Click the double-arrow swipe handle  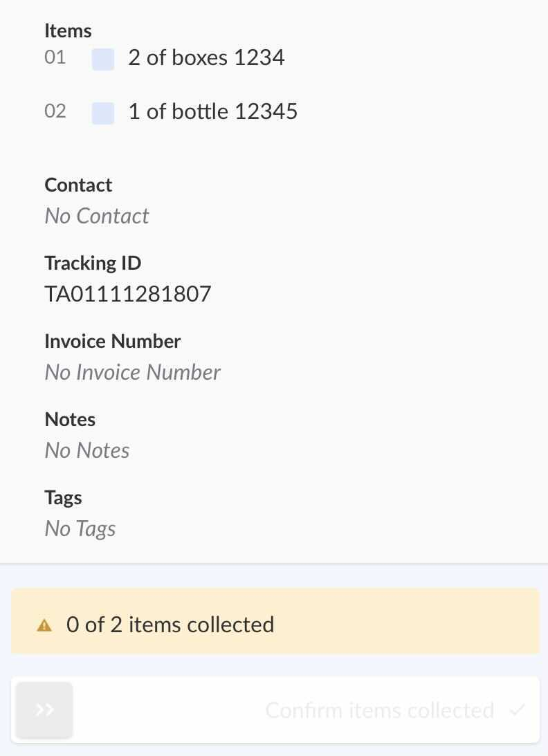pyautogui.click(x=44, y=710)
